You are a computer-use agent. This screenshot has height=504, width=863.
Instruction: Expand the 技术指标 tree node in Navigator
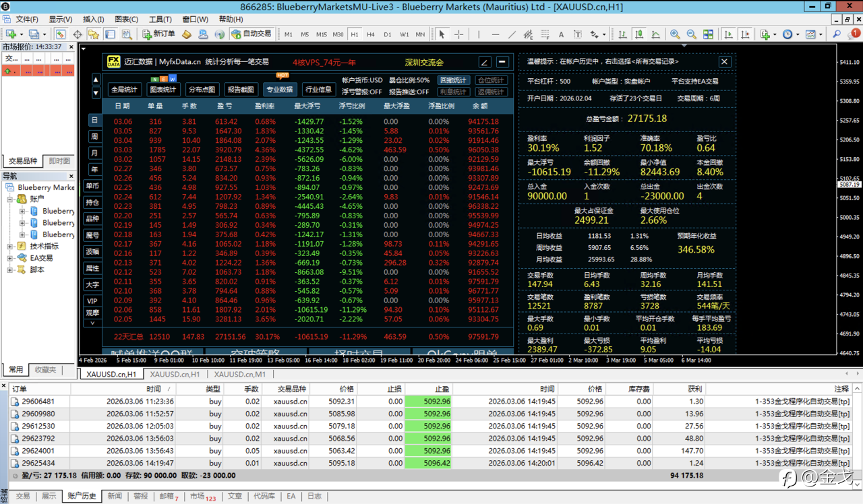[10, 247]
